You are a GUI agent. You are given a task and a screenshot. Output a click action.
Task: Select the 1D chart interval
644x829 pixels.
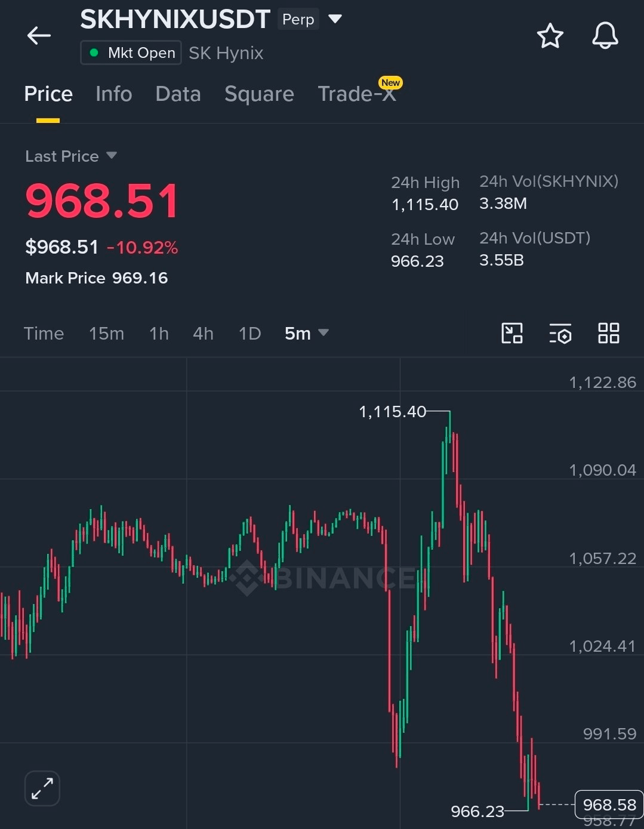coord(249,333)
